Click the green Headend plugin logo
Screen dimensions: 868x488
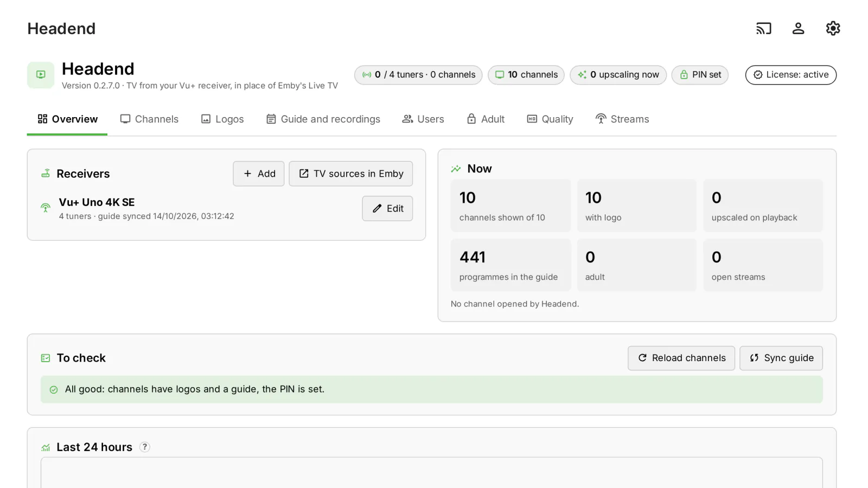coord(41,75)
